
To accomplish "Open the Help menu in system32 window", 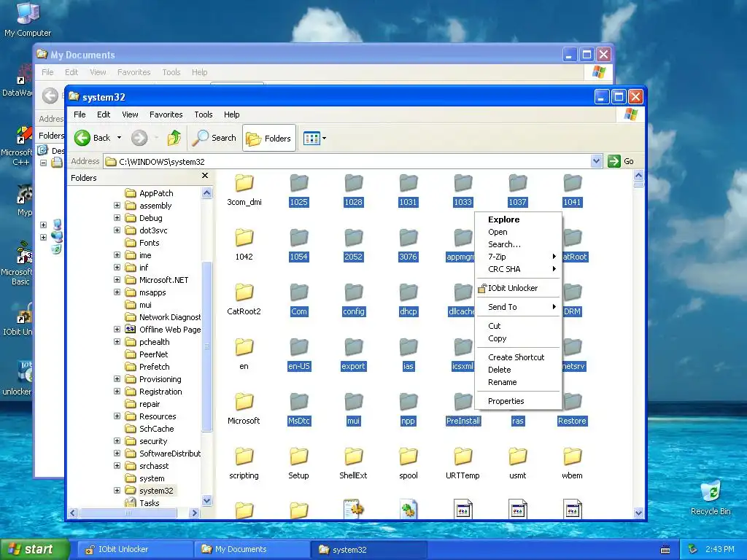I will click(x=231, y=114).
